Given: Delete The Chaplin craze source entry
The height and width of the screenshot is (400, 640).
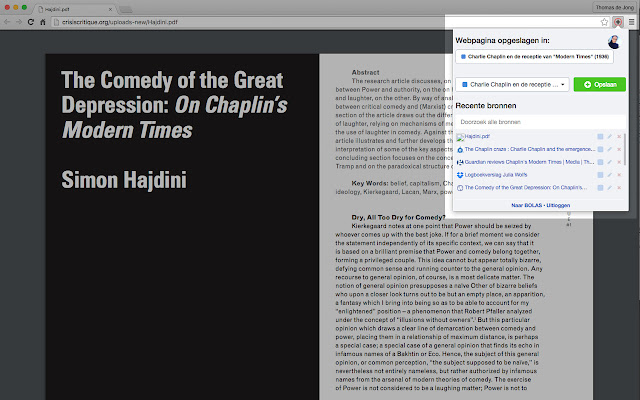Looking at the screenshot, I should click(619, 149).
